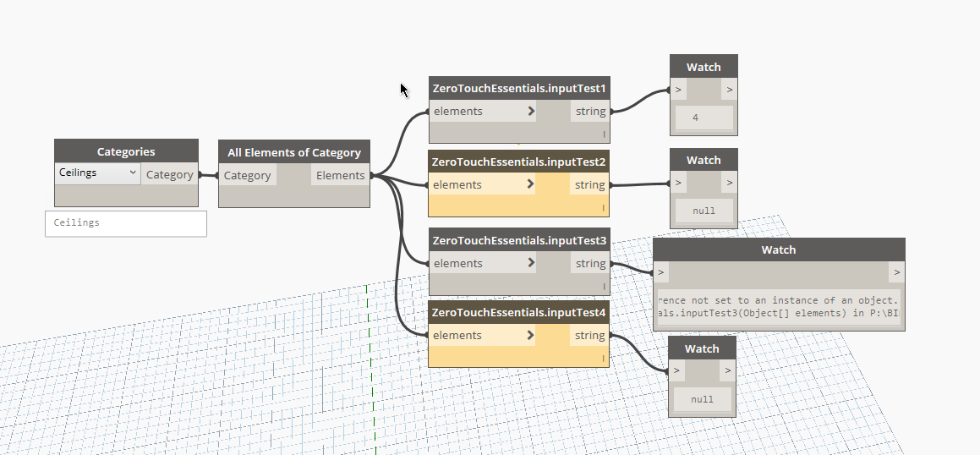The image size is (980, 455).
Task: Toggle lacing indicator on inputTest1 node
Action: 604,134
